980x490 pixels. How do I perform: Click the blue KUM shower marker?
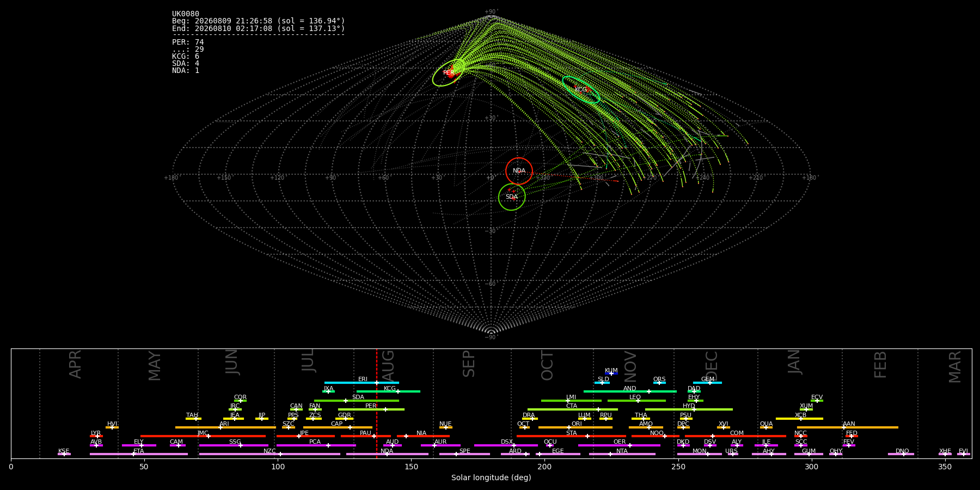pos(611,373)
